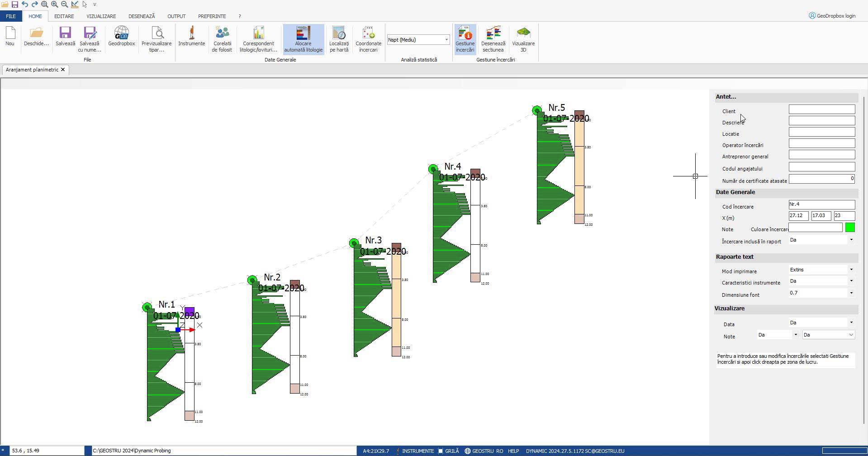Open the OUTPUT ribbon tab
The image size is (868, 456).
click(x=176, y=16)
